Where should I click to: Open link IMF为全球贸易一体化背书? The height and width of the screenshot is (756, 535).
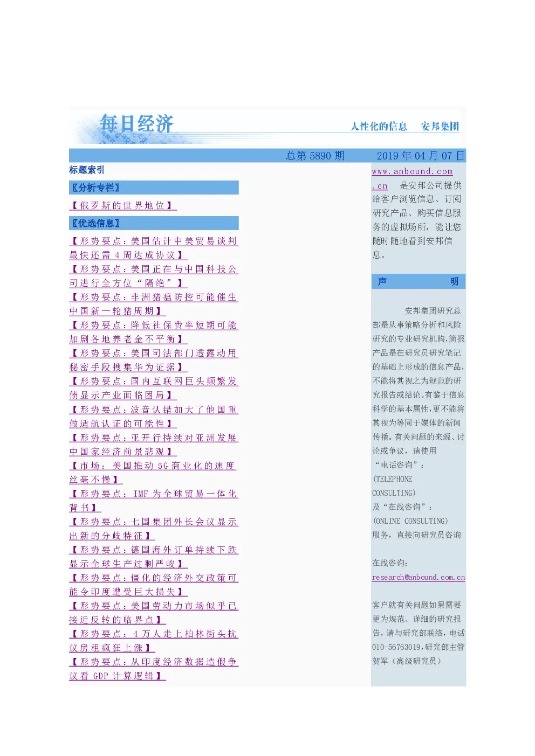pyautogui.click(x=154, y=501)
